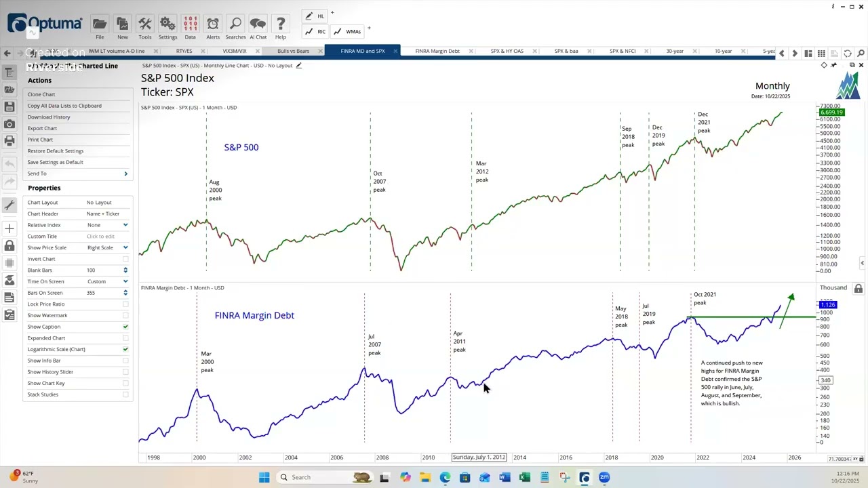Switch to the 10-year tab
Image resolution: width=868 pixels, height=488 pixels.
pos(723,51)
